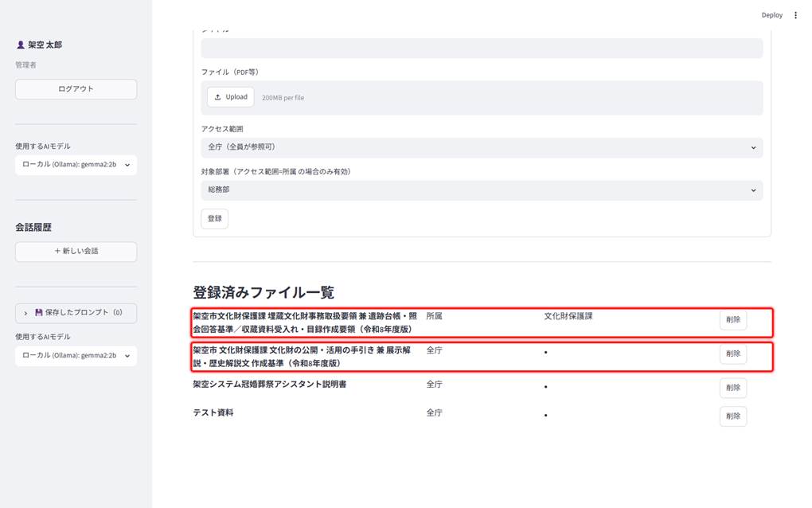
Task: Expand the 保存したプロンプト (0) section
Action: tap(76, 313)
